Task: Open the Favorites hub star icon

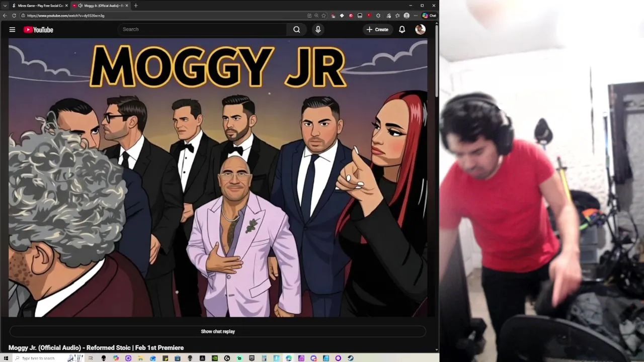Action: tap(397, 16)
